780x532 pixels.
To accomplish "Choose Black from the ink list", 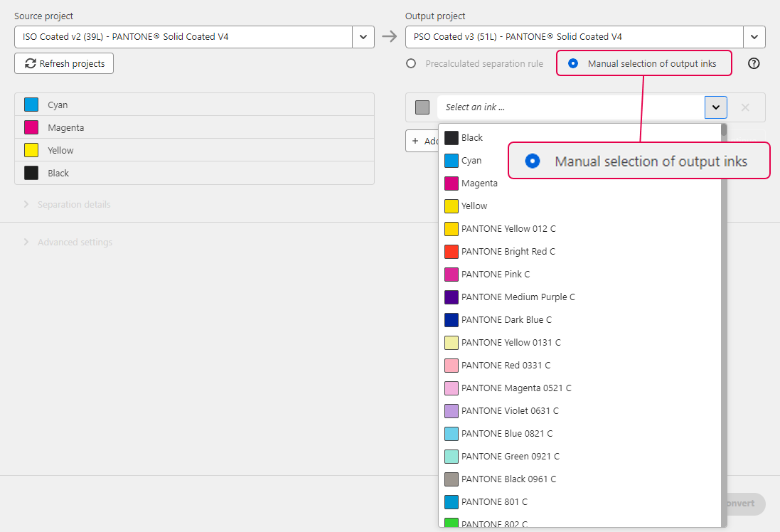I will (x=580, y=138).
